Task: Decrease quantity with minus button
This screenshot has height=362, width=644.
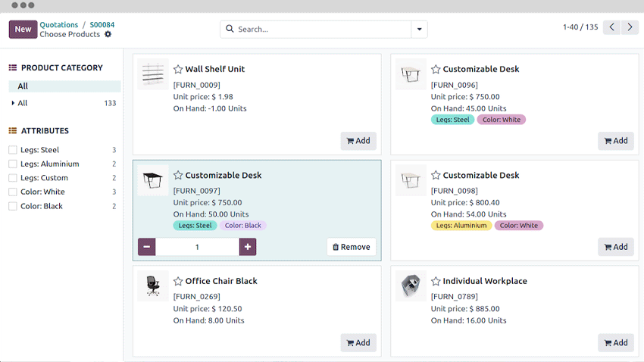Action: tap(147, 247)
